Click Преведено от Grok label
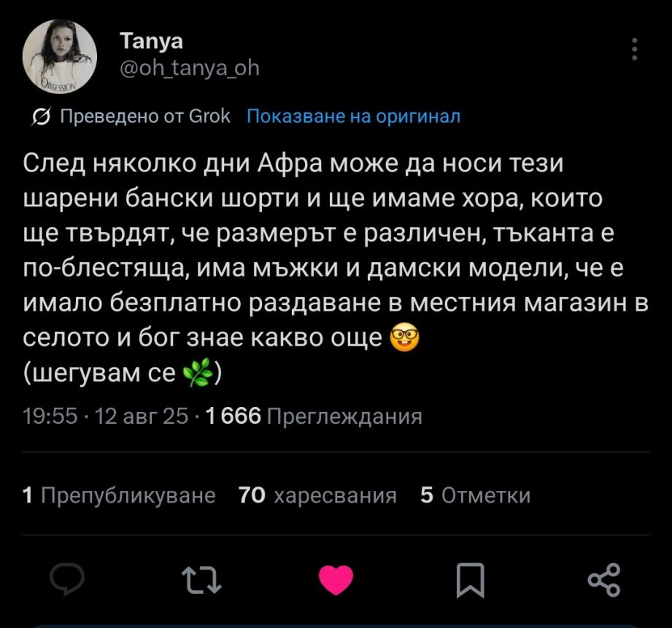This screenshot has height=628, width=672. [x=145, y=116]
